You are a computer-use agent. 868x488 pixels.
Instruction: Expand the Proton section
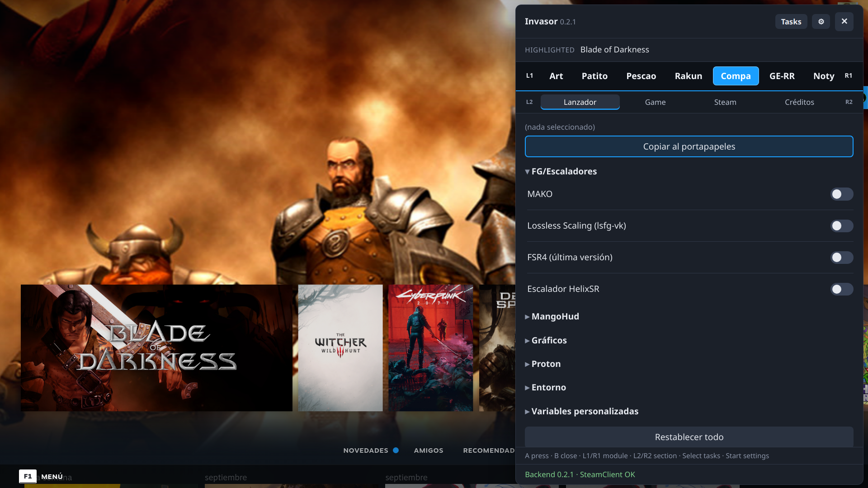click(543, 364)
